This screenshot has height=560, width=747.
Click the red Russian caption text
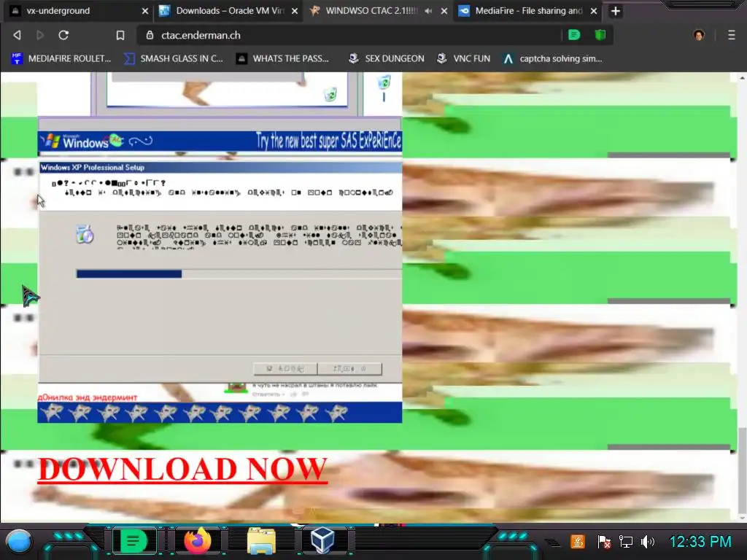click(88, 397)
